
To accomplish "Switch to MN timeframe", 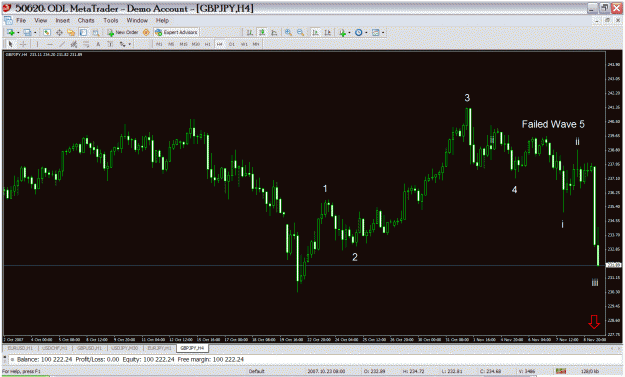I will (x=256, y=44).
